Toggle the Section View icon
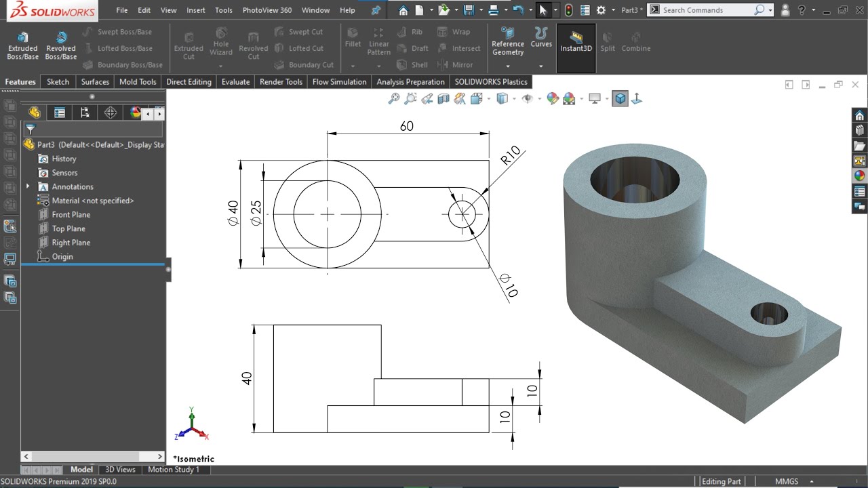 (443, 99)
